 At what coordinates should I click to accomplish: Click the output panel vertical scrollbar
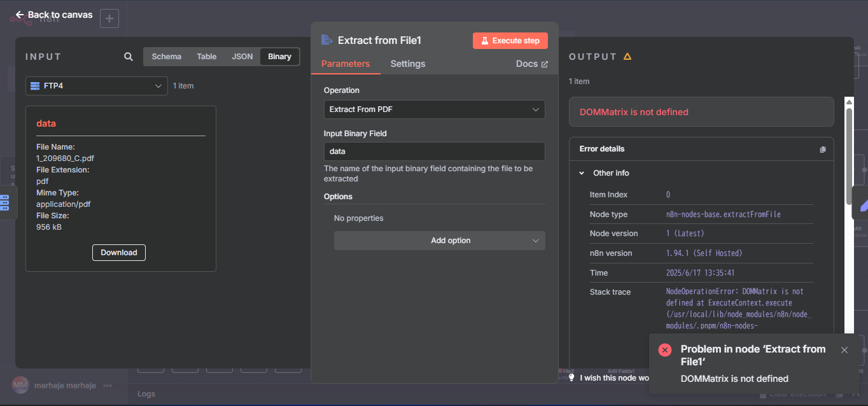849,157
